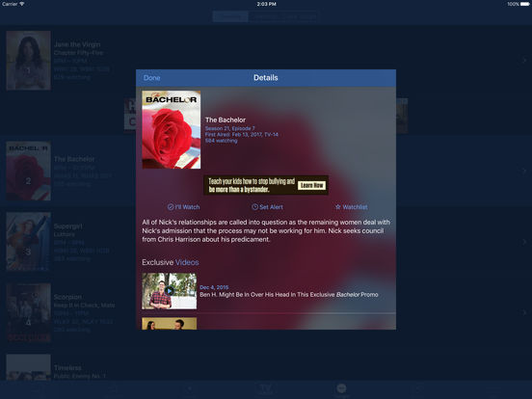Open the Exclusive Videos section header
This screenshot has width=532, height=399.
pyautogui.click(x=171, y=262)
